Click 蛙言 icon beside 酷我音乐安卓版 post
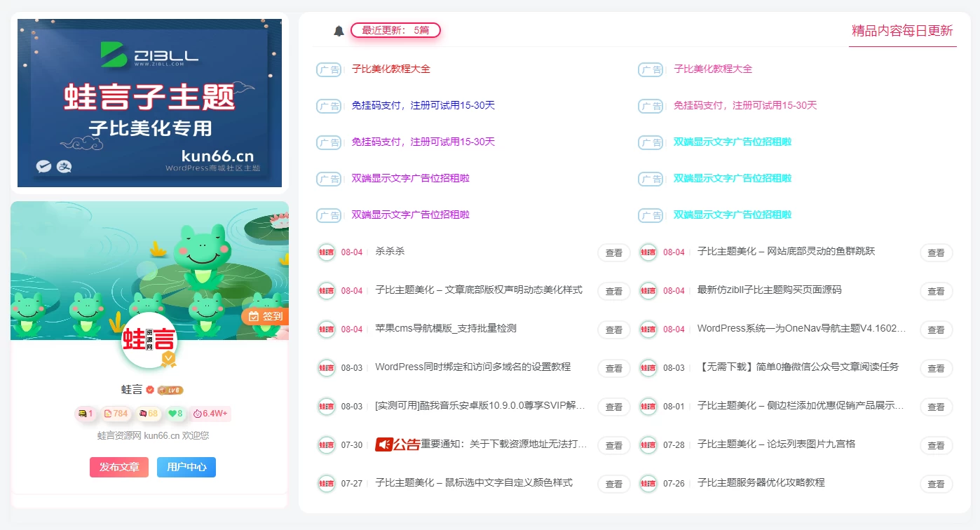 tap(326, 406)
